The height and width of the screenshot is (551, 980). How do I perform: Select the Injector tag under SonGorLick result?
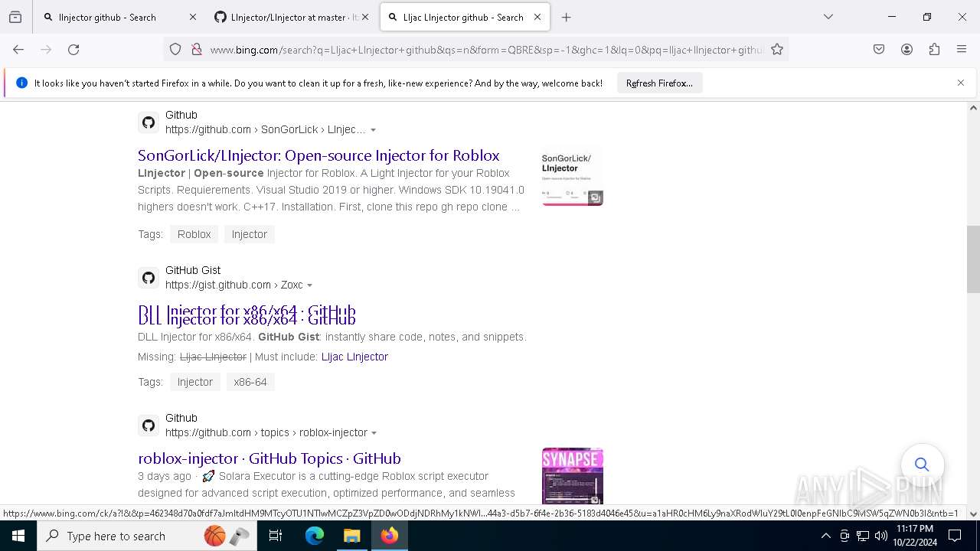[x=250, y=234]
